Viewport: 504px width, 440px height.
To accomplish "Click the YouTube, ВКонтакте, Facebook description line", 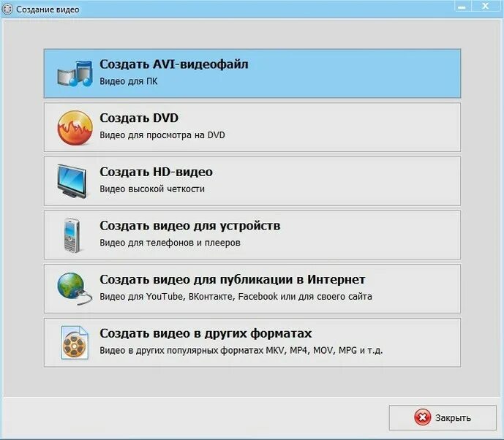I will 236,296.
